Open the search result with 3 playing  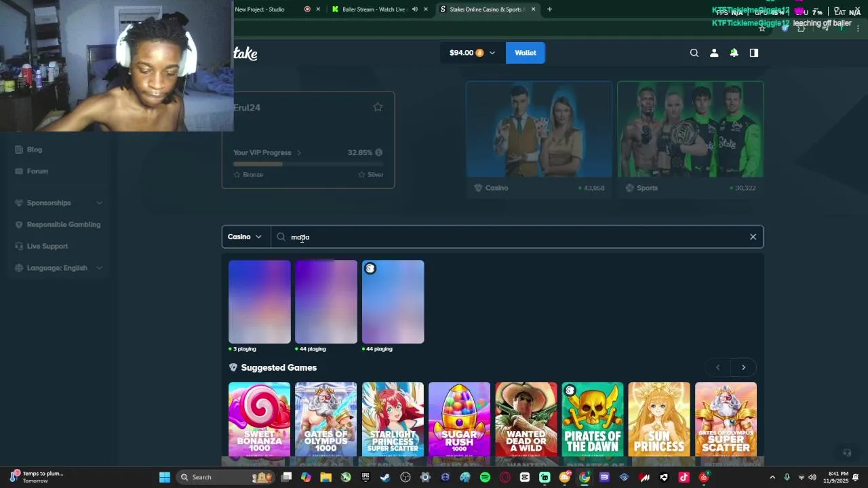pos(259,302)
